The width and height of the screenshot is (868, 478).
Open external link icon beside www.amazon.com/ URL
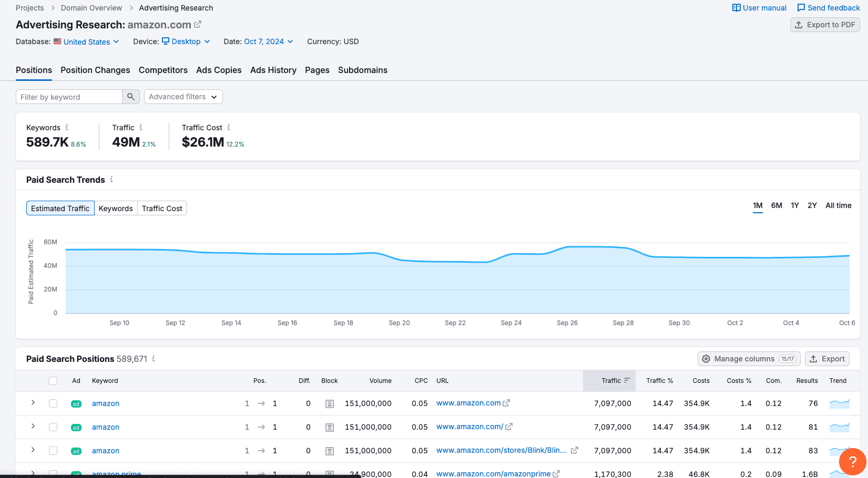tap(509, 427)
